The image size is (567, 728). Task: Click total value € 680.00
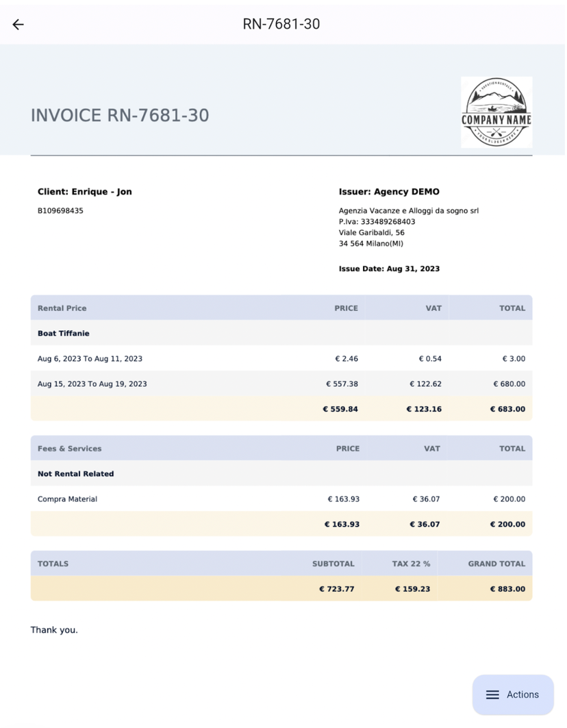click(x=509, y=384)
